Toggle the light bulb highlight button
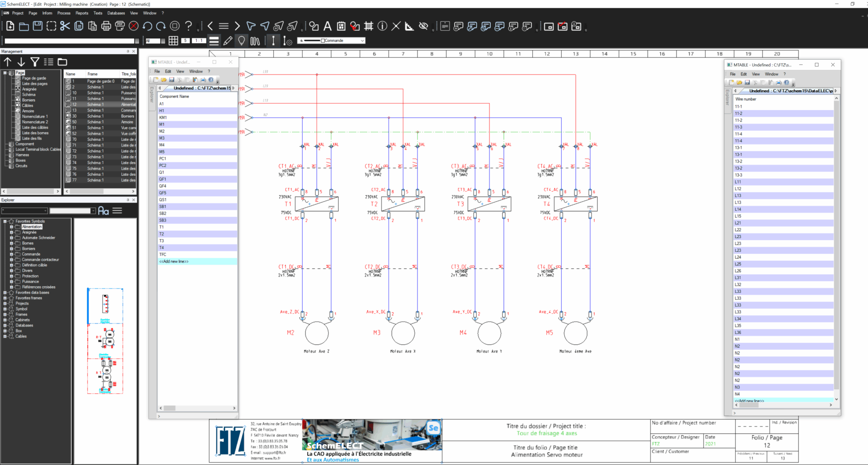Image resolution: width=868 pixels, height=465 pixels. (x=241, y=41)
